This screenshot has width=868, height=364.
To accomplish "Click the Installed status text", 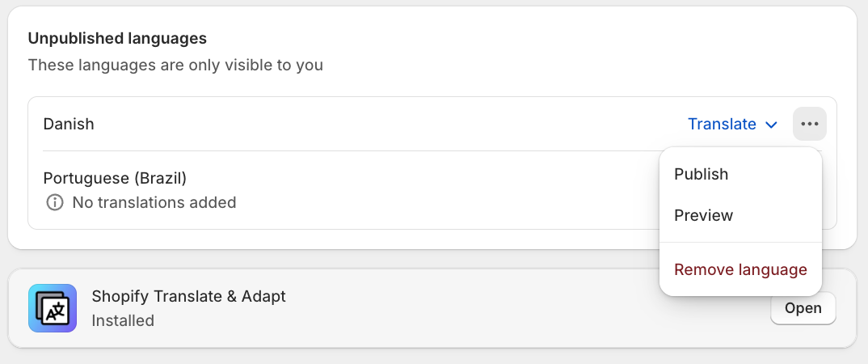I will pyautogui.click(x=123, y=320).
